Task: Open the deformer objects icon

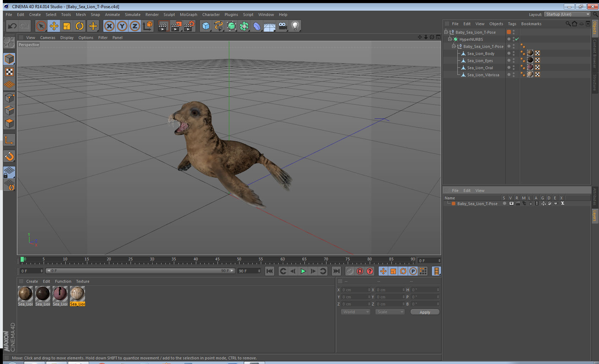Action: (x=257, y=26)
